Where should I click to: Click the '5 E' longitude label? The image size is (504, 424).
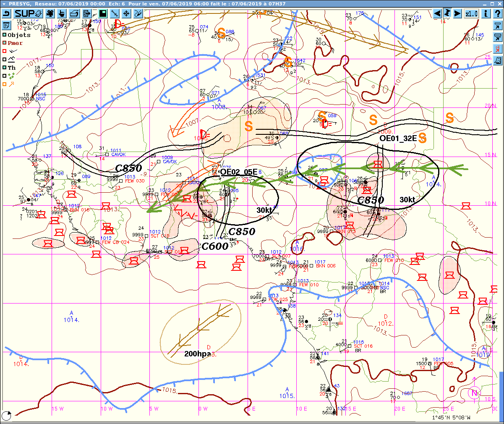[251, 408]
